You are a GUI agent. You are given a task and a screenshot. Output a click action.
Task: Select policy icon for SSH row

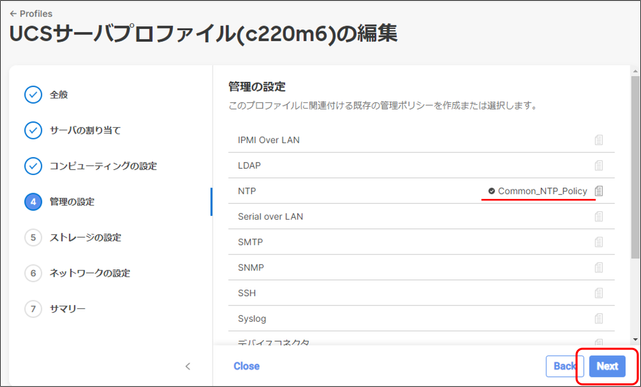(598, 293)
